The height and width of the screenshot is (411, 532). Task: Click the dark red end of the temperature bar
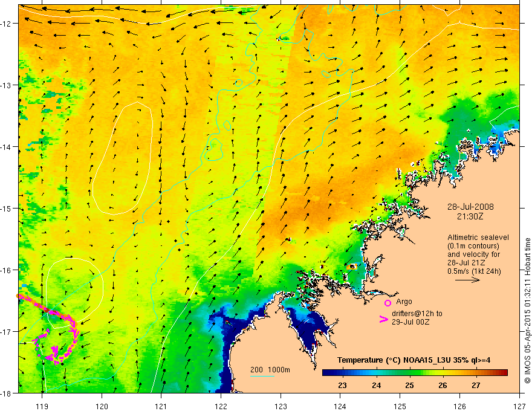pos(503,373)
